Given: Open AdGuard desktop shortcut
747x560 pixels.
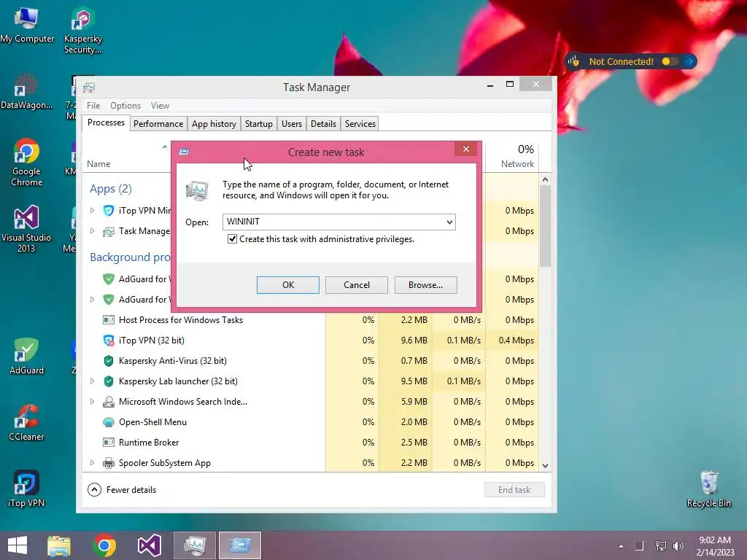Looking at the screenshot, I should 27,356.
